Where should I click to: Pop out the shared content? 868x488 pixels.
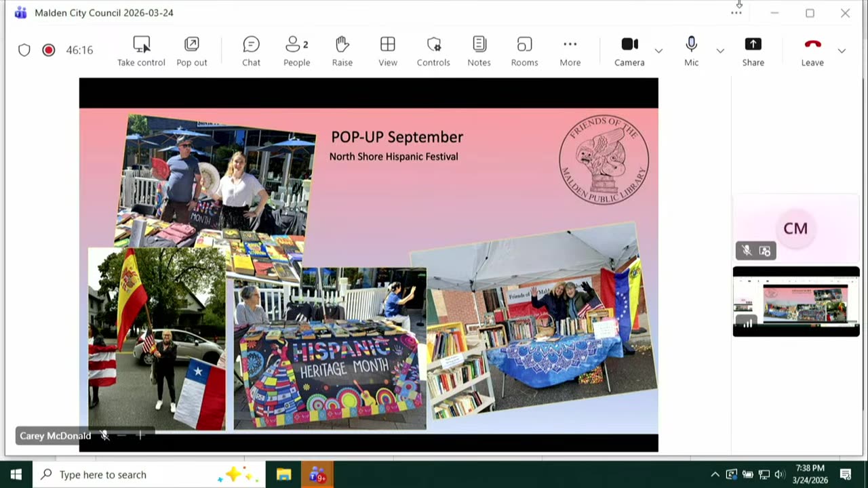coord(192,51)
